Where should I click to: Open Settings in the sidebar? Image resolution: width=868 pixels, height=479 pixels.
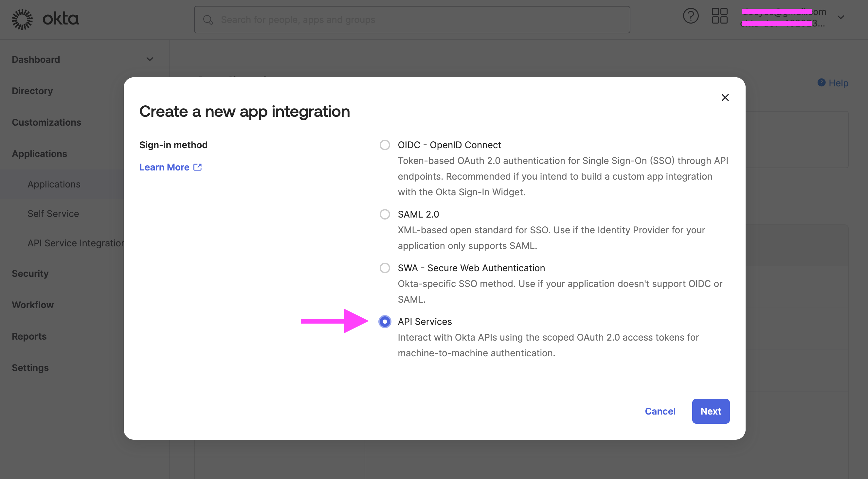tap(30, 367)
